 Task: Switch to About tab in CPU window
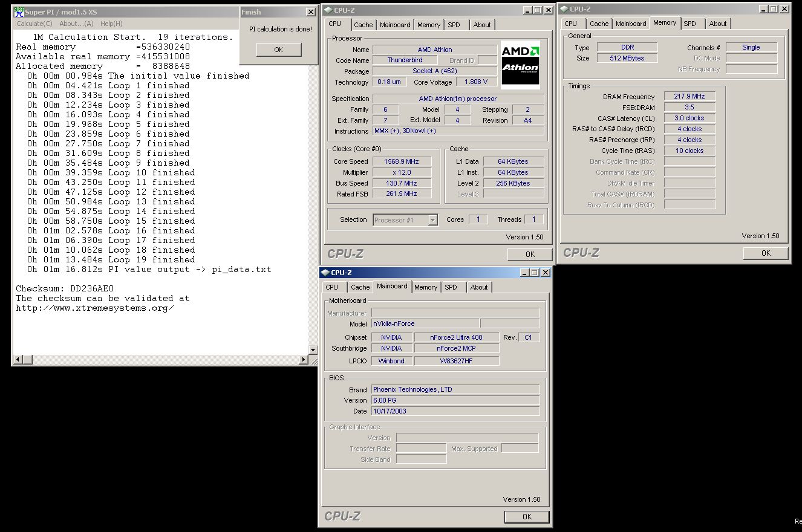[x=482, y=25]
